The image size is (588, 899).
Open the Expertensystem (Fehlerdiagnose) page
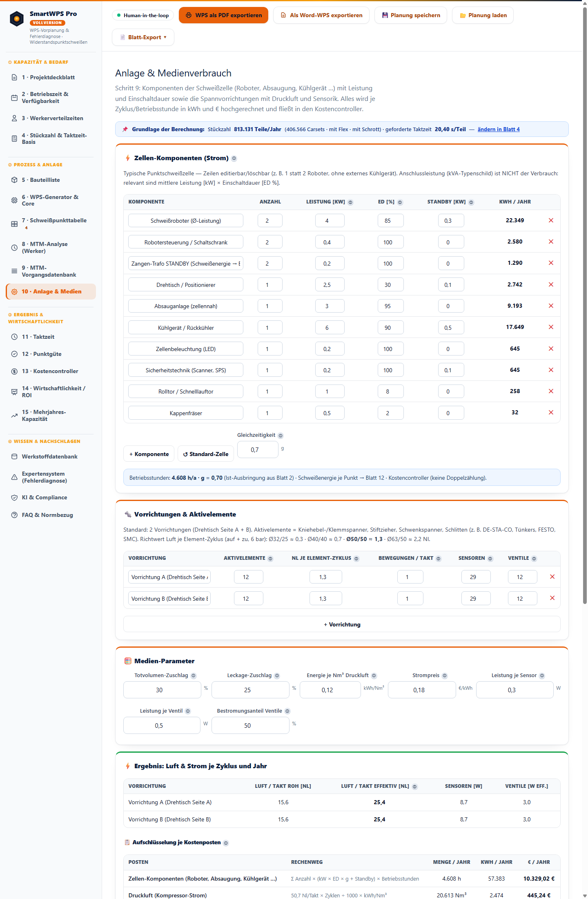[51, 477]
